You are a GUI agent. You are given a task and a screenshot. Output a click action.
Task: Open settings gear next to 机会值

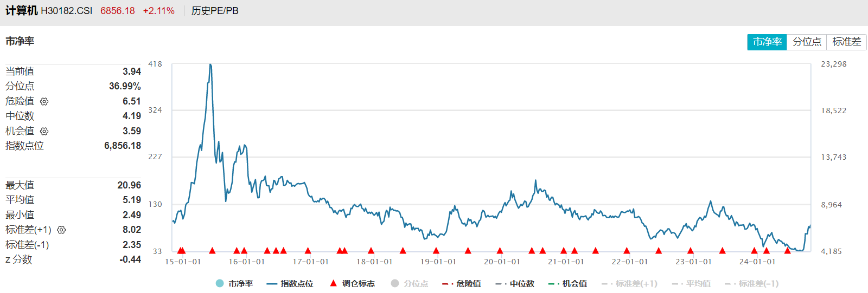coord(44,131)
